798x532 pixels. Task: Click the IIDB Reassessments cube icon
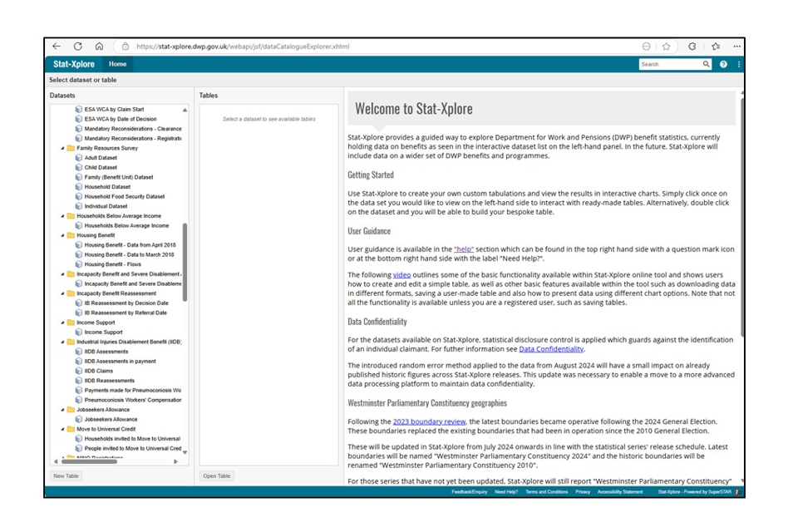tap(79, 380)
